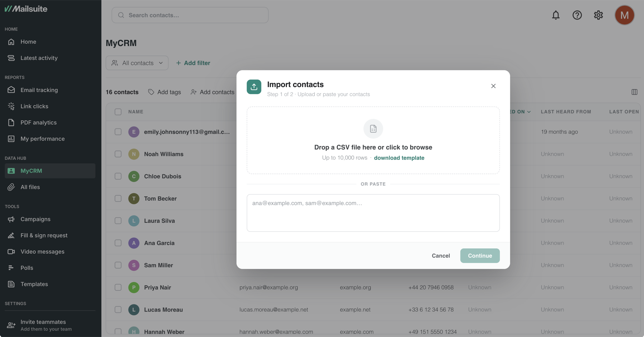Open Fill & sign request
644x337 pixels.
(x=50, y=235)
